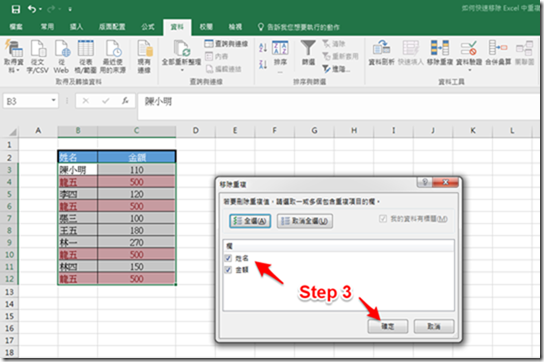
Task: Click the dialog help question mark button
Action: click(425, 182)
